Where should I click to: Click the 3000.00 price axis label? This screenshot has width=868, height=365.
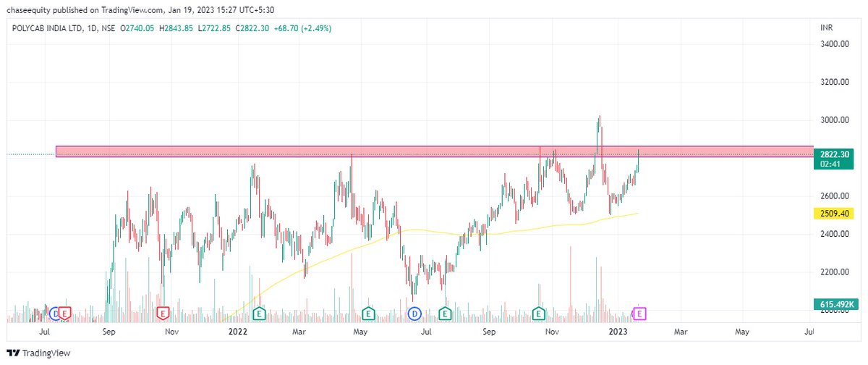coord(834,120)
